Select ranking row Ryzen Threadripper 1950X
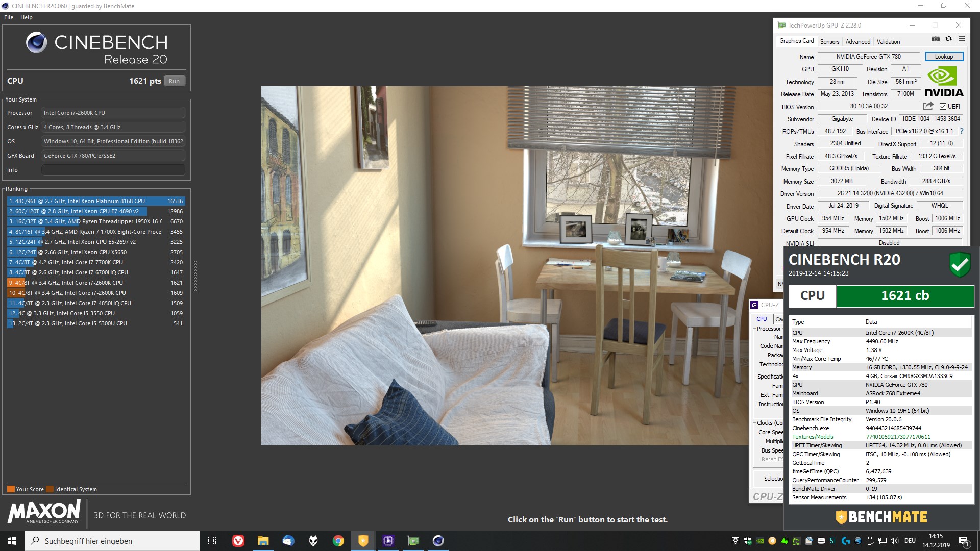This screenshot has width=980, height=551. pyautogui.click(x=96, y=221)
